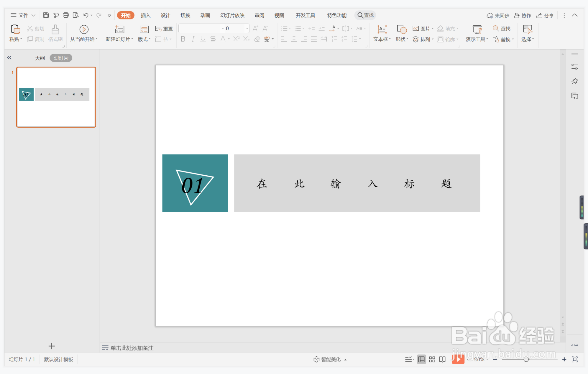Insert a Text Box from ribbon

click(x=382, y=29)
